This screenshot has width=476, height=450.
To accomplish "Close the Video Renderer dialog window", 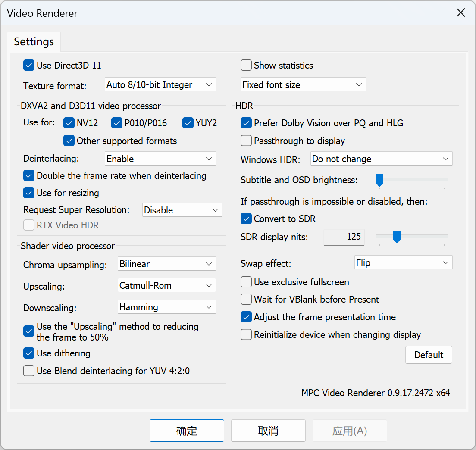I will 461,13.
